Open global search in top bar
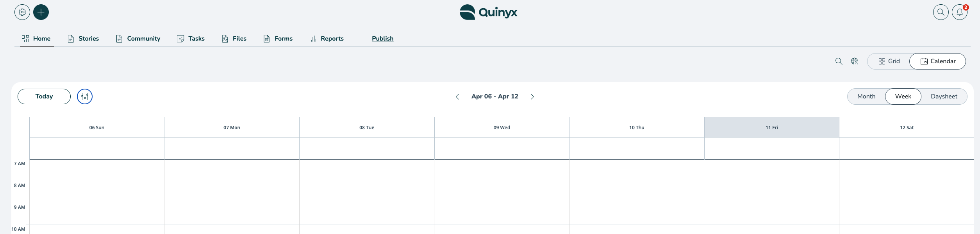Image resolution: width=980 pixels, height=234 pixels. pos(941,12)
